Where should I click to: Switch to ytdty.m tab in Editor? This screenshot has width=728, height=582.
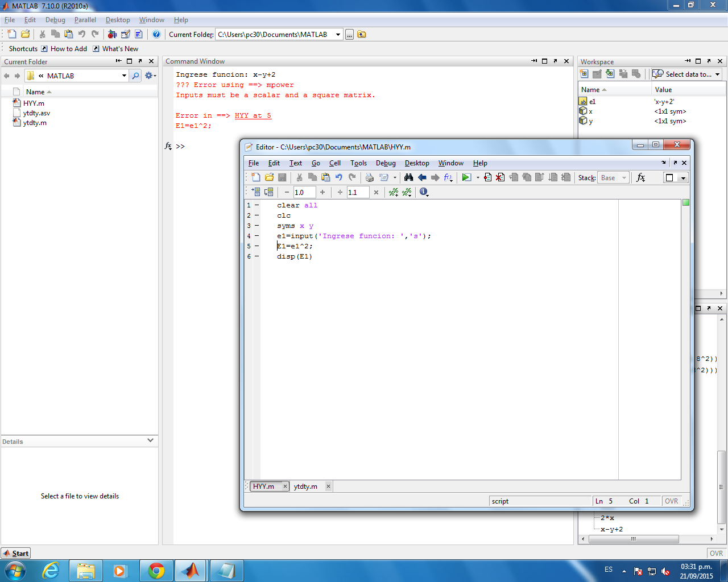pyautogui.click(x=306, y=487)
